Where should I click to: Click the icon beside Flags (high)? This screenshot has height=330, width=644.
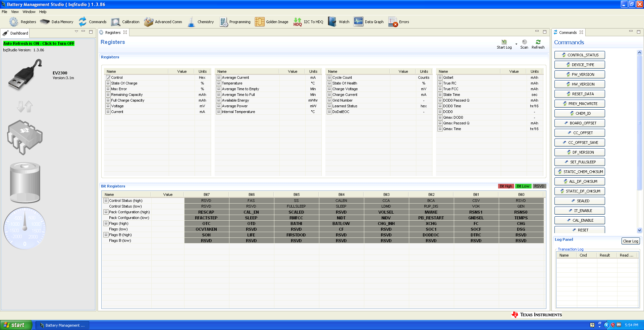coord(106,223)
